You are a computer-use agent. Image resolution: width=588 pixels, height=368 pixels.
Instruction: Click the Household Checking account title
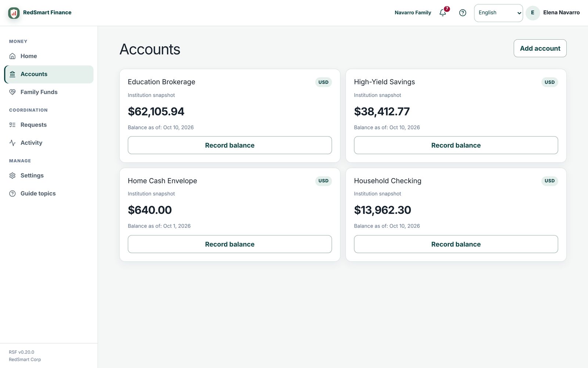[x=387, y=181]
